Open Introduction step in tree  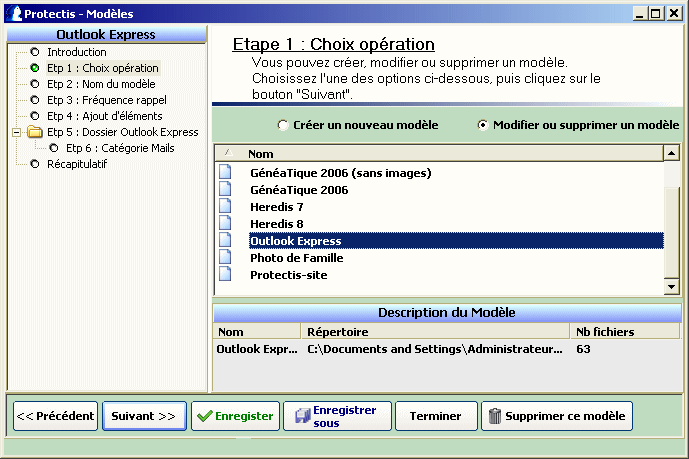(x=77, y=52)
